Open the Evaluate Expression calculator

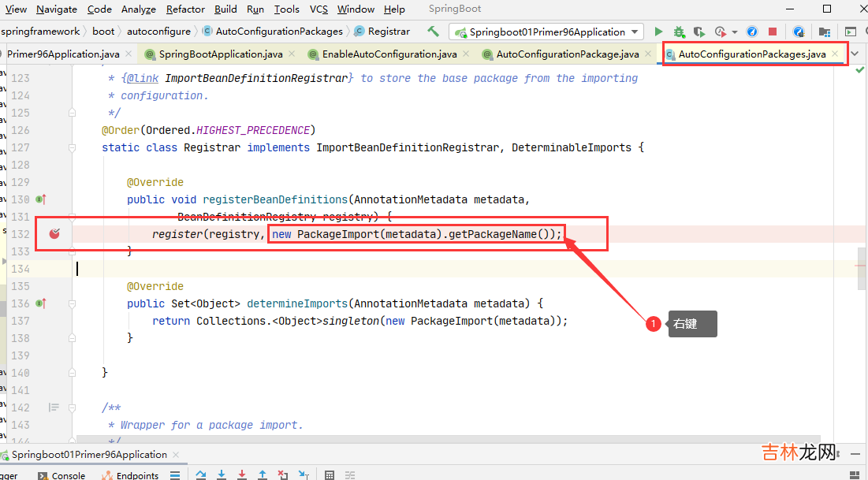330,475
